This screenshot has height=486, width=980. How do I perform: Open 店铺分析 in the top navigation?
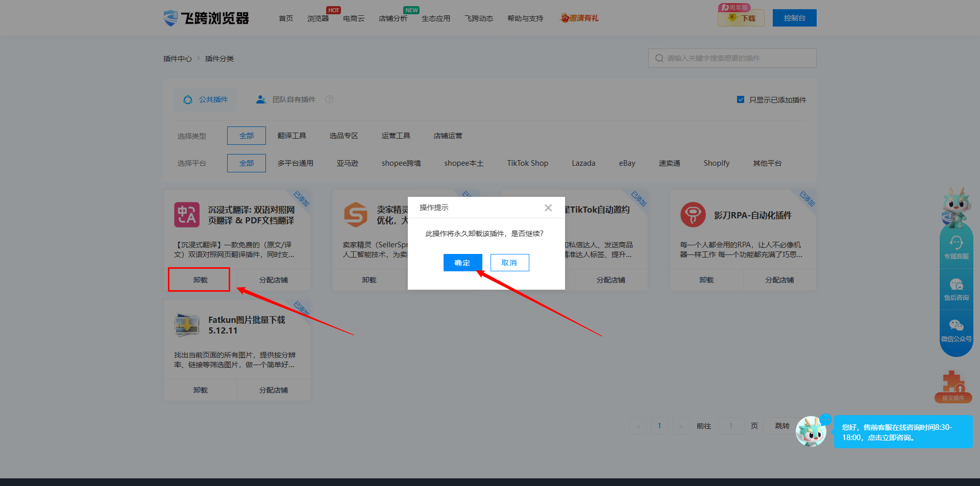click(x=393, y=18)
